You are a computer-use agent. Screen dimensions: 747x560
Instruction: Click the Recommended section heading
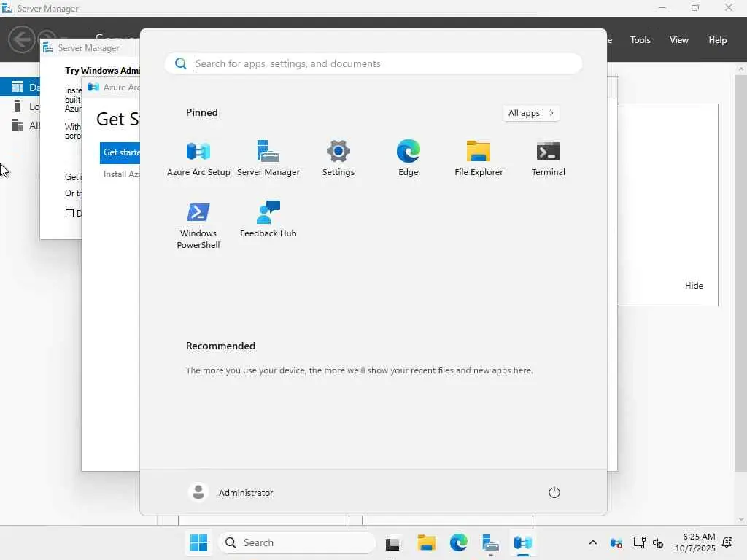pos(220,346)
